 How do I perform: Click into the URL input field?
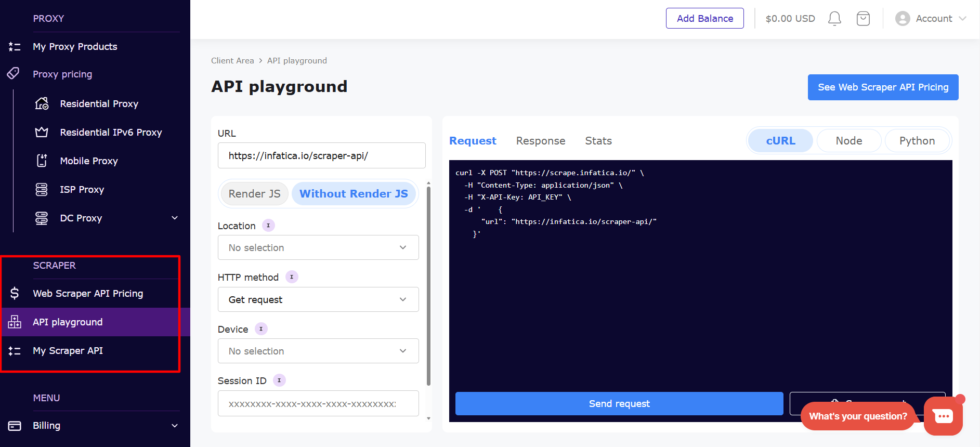click(321, 155)
